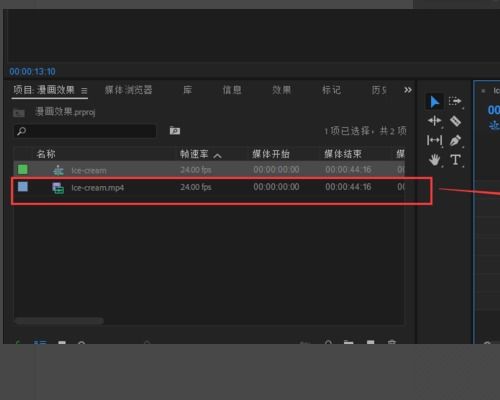Click 00:00:44:16 in Ice-cream.mp4 row
The height and width of the screenshot is (400, 500).
pyautogui.click(x=348, y=187)
